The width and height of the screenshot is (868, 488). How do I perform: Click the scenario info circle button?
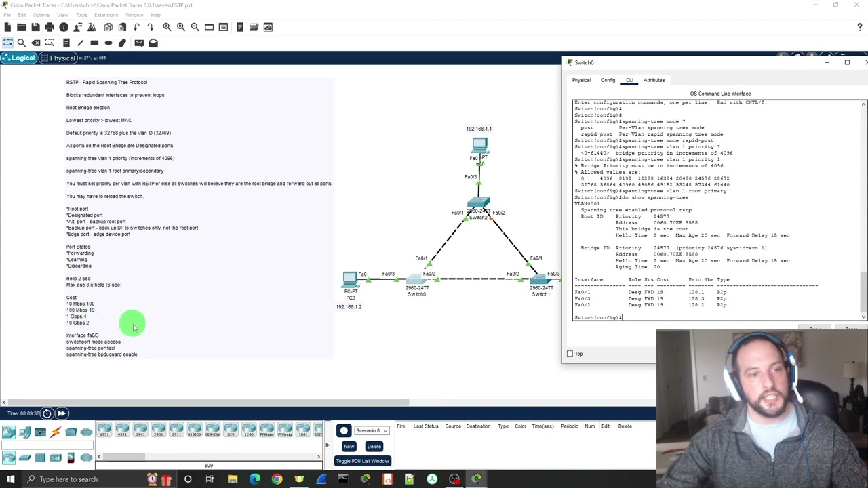344,431
